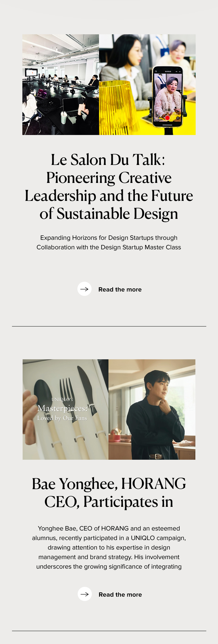Click the arrow icon under Le Salon Du Talk
The image size is (218, 644).
click(x=84, y=289)
